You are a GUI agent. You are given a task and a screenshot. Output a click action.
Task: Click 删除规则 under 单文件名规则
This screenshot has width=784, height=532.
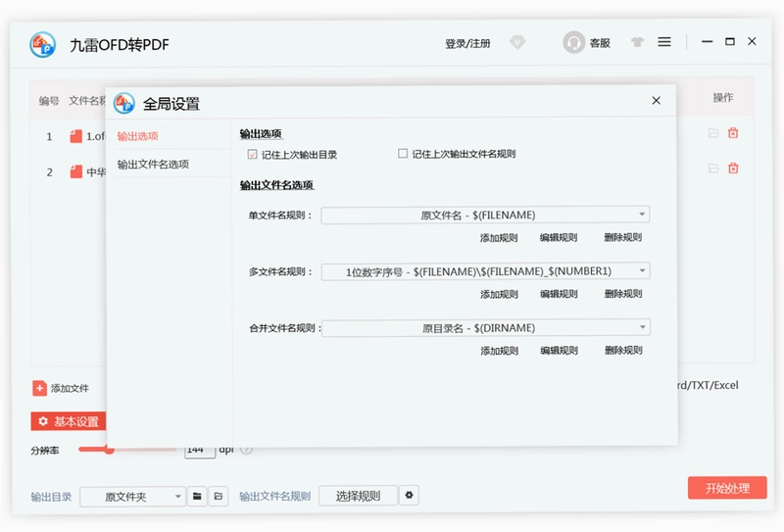623,237
